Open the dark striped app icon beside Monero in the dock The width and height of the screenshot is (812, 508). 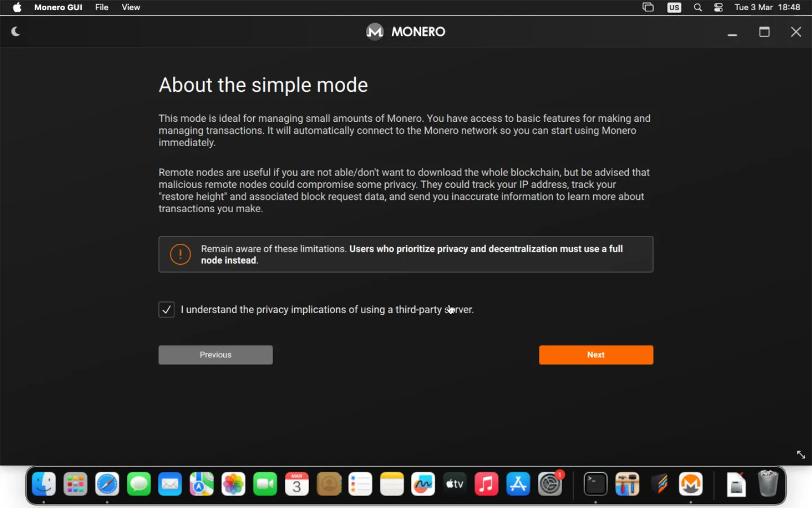click(x=659, y=484)
